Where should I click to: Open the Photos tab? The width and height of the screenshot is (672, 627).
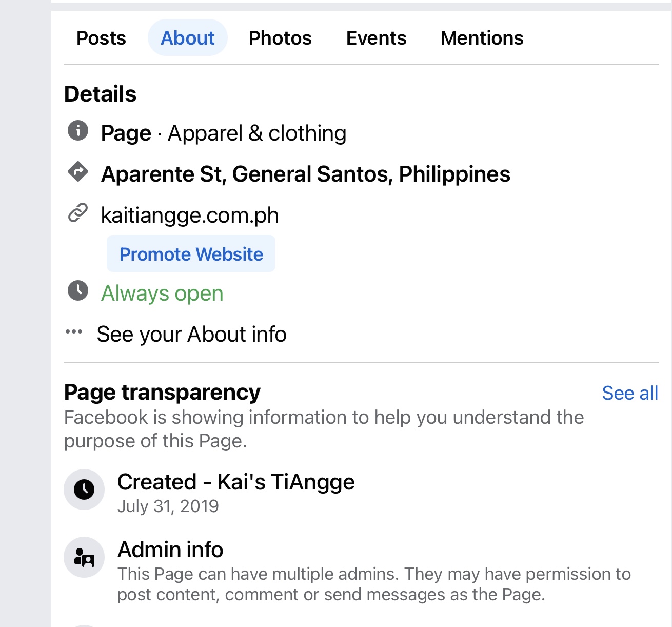280,38
